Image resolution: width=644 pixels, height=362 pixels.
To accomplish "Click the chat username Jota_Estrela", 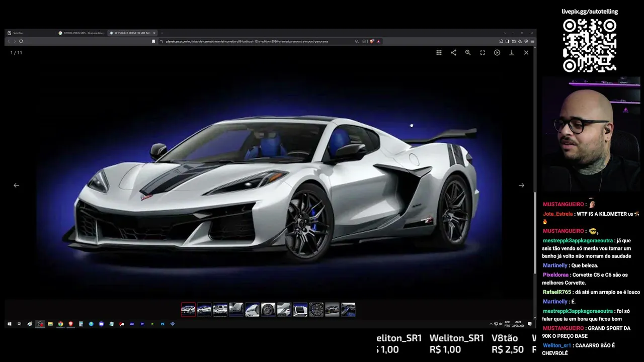I will [557, 214].
